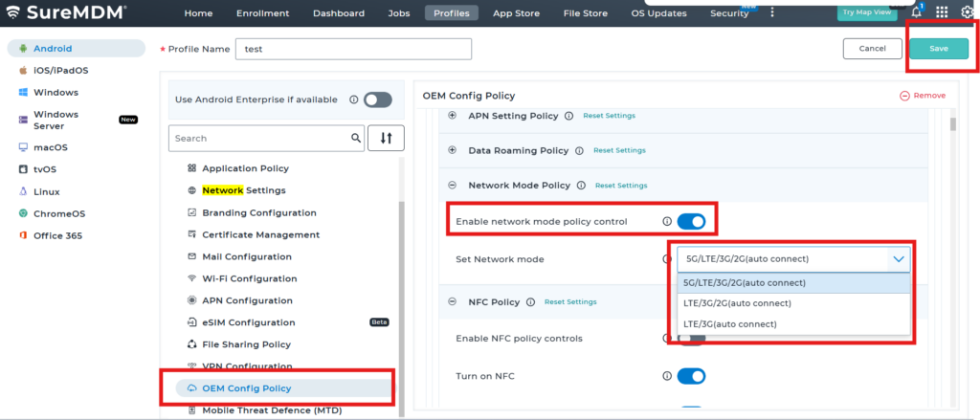This screenshot has height=420, width=980.
Task: Choose 5G/LTE/3G/2G(auto connect) from the list
Action: pyautogui.click(x=793, y=282)
